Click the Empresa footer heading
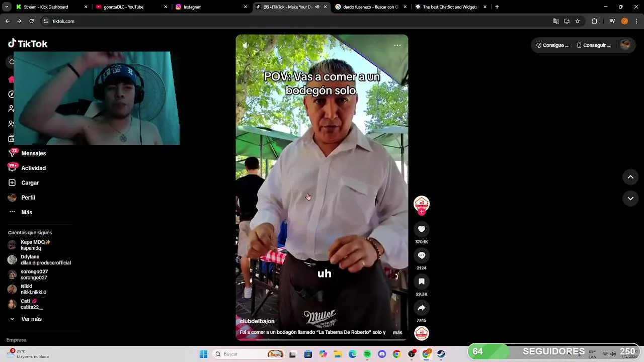This screenshot has width=644, height=362. point(16,340)
